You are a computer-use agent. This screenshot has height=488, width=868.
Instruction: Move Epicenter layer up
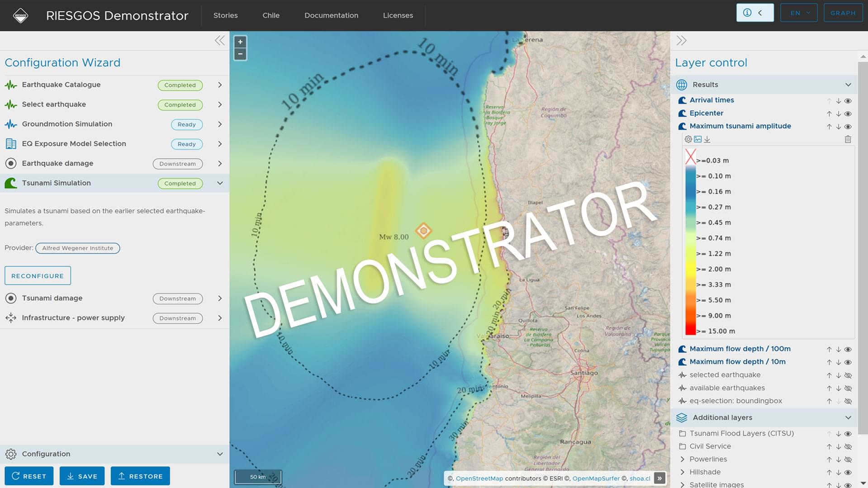click(829, 114)
